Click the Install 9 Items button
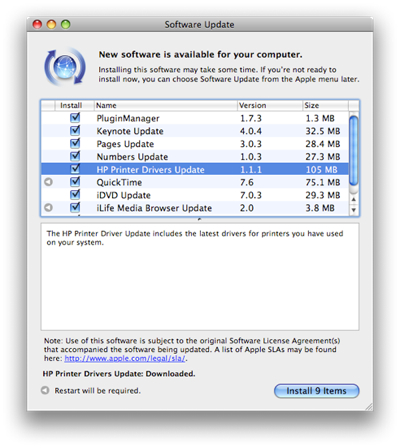 coord(316,391)
